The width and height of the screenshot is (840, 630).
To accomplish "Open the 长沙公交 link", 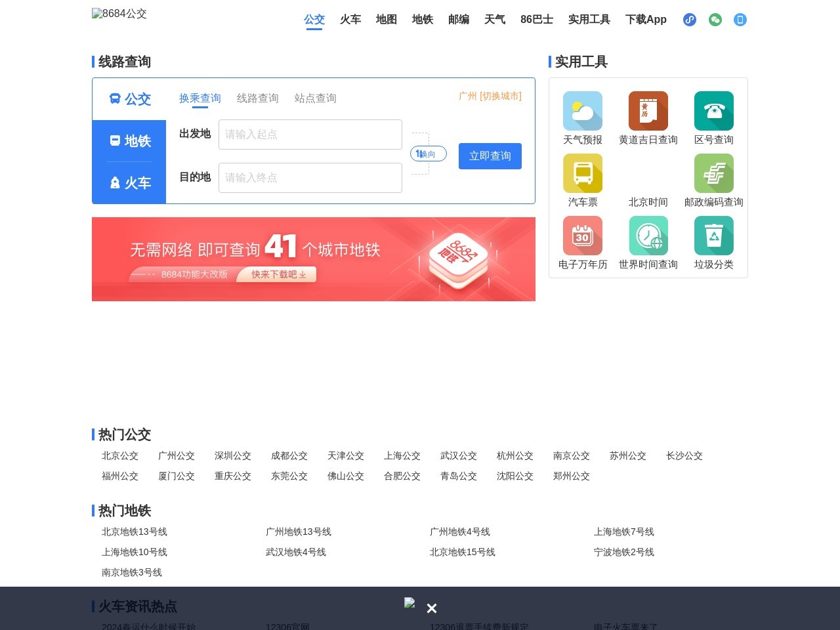I will (684, 455).
